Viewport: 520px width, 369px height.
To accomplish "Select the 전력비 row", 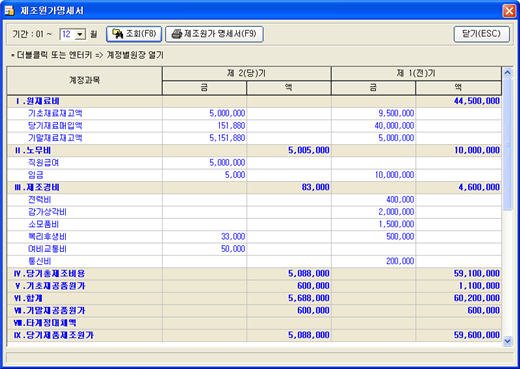I will click(254, 200).
